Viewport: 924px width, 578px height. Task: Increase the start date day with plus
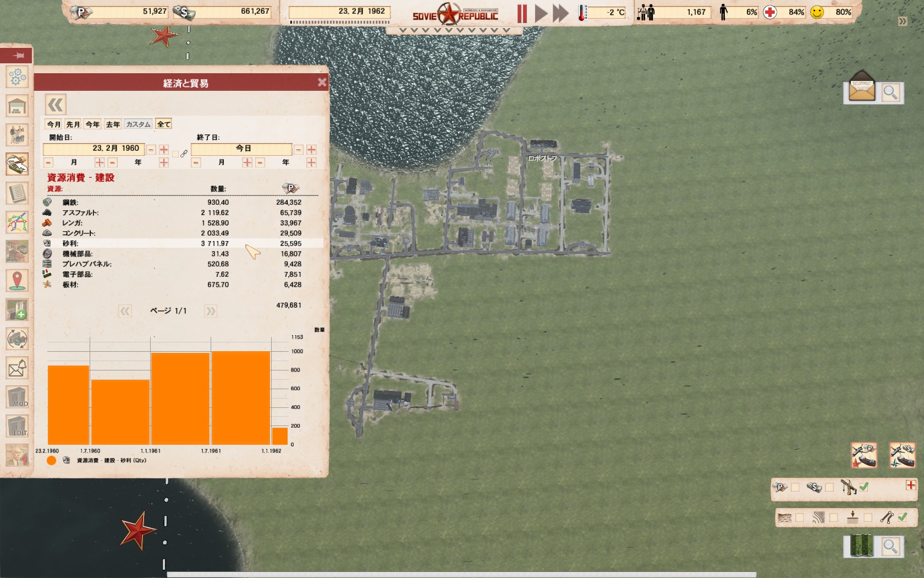click(164, 149)
